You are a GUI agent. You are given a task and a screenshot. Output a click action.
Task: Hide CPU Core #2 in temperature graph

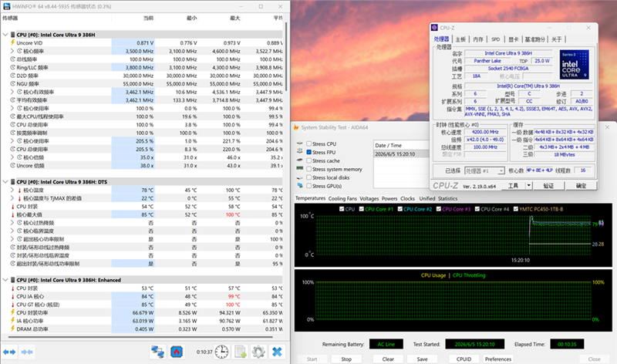400,209
